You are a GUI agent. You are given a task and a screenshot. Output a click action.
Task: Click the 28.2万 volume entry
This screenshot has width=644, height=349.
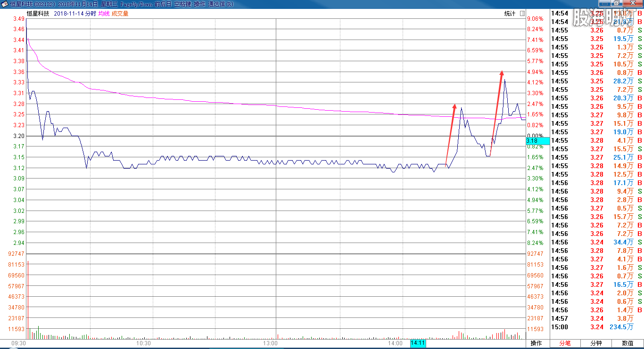pyautogui.click(x=623, y=81)
